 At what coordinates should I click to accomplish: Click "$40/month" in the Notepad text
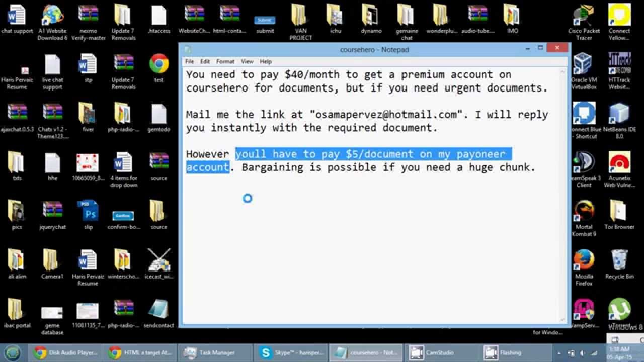312,75
